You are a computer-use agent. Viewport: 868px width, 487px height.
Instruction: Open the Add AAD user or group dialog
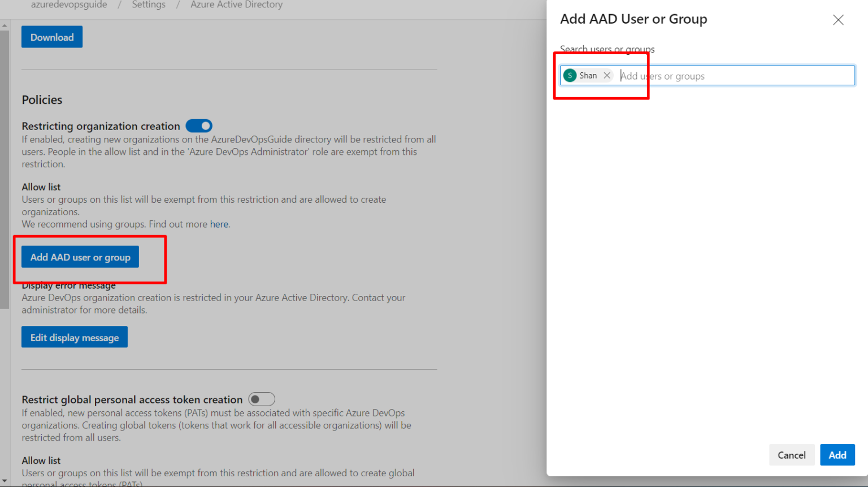(x=80, y=256)
